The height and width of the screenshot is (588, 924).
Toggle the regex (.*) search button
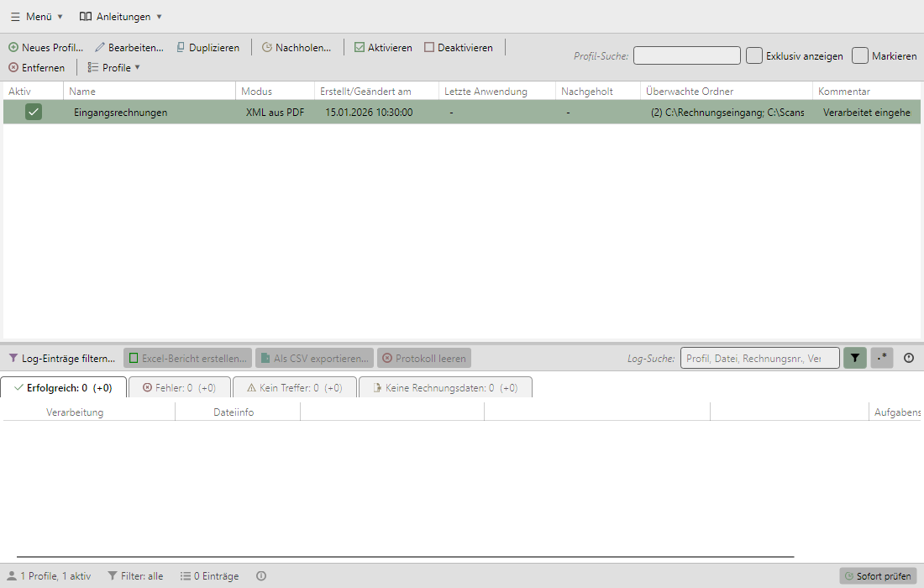pyautogui.click(x=882, y=358)
